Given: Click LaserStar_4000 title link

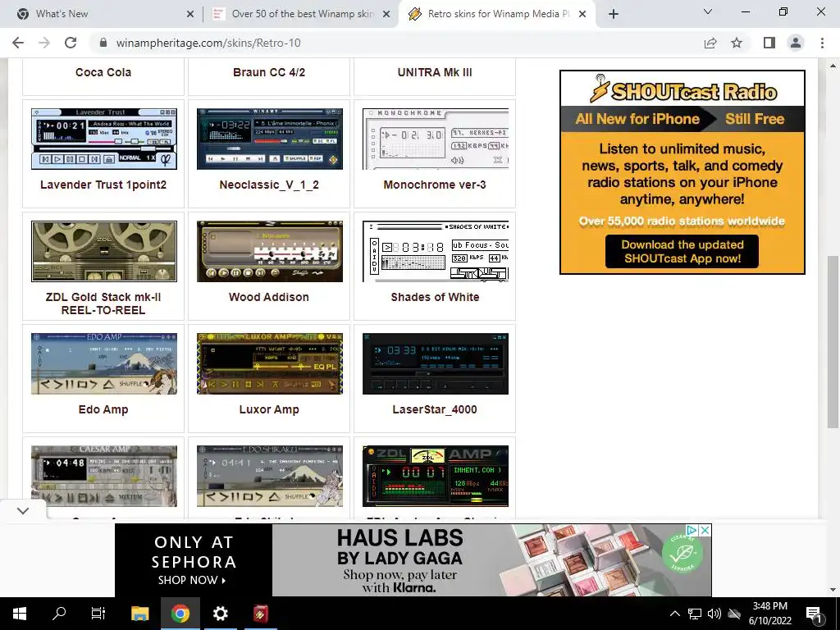Looking at the screenshot, I should (x=435, y=410).
